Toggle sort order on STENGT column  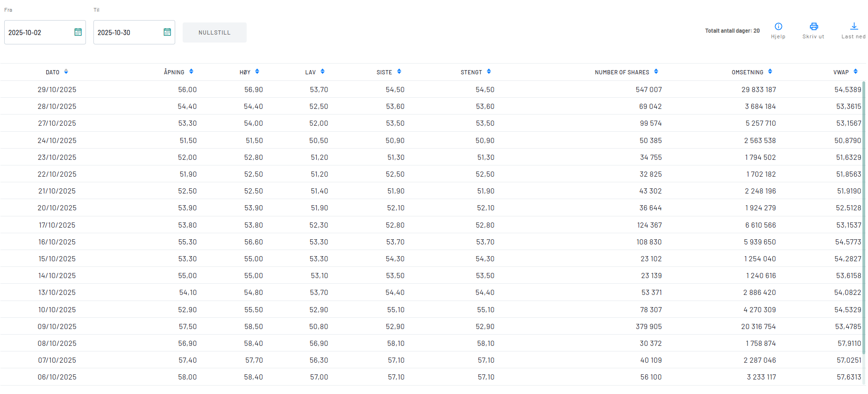489,72
